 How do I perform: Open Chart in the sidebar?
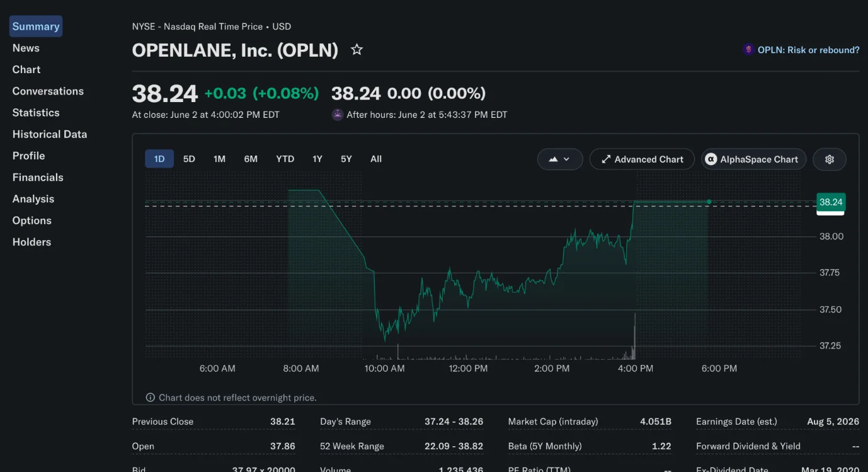pos(26,69)
